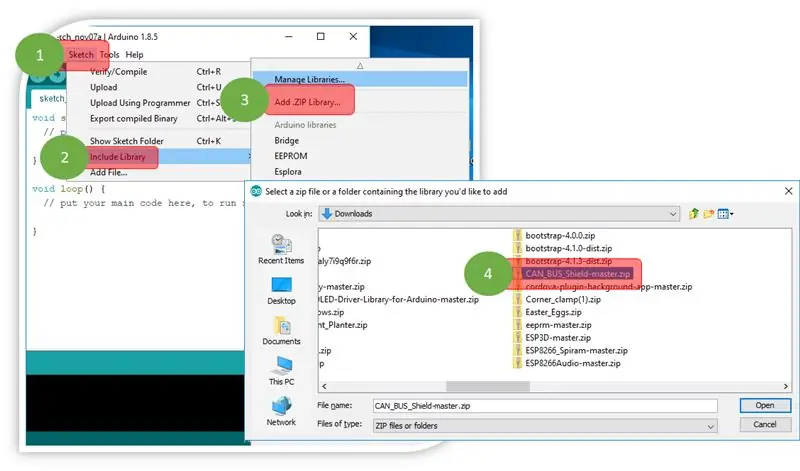Click zip icon of bootstrap-4.0.0.zip
The width and height of the screenshot is (800, 471).
pyautogui.click(x=517, y=235)
